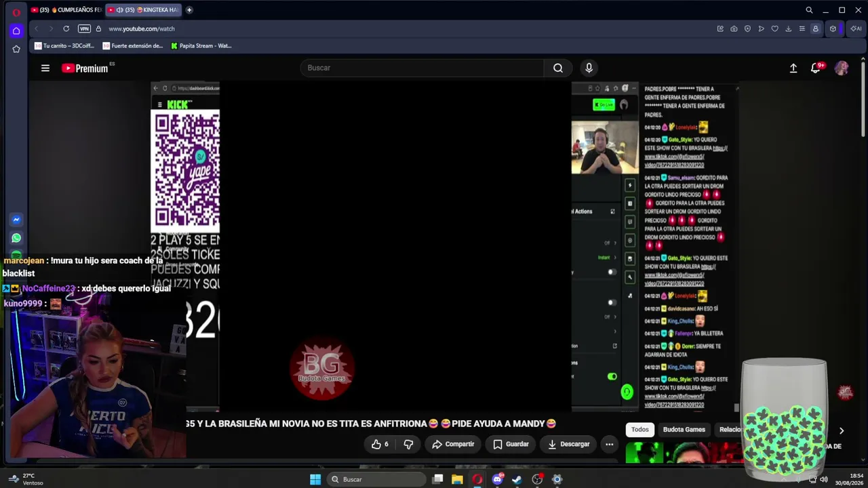Open Steam from the taskbar

coord(517,479)
